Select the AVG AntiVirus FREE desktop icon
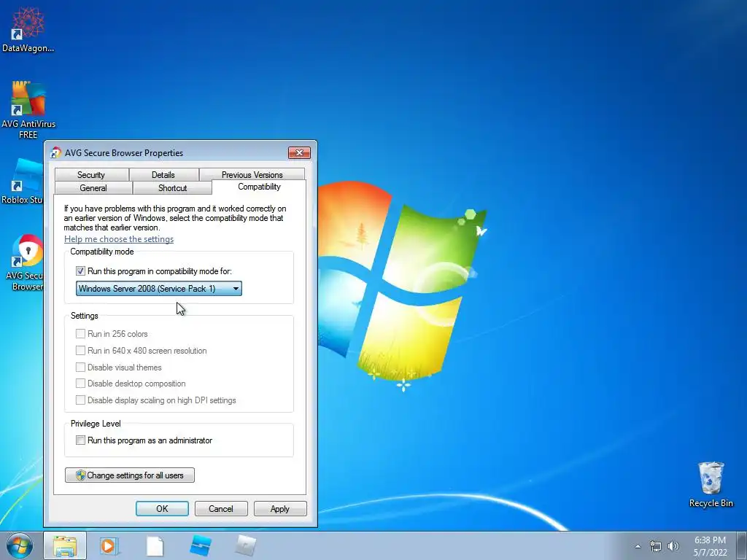Screen dimensions: 747x560 point(28,109)
